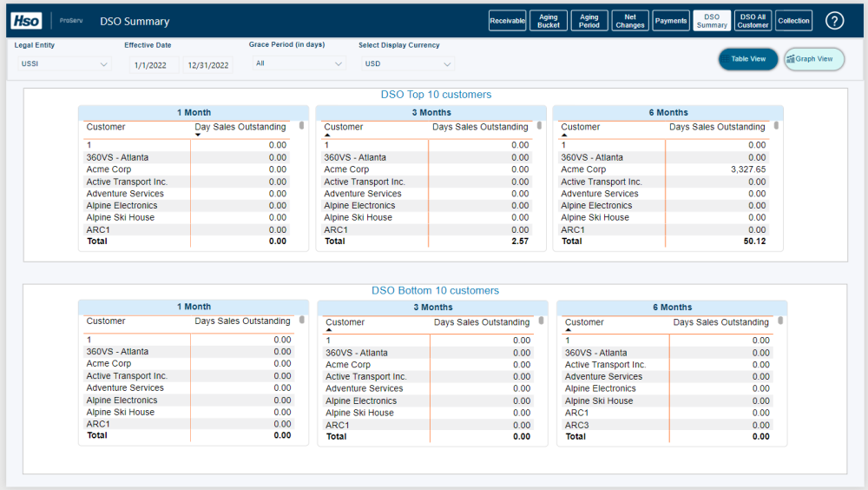Viewport: 868px width, 490px height.
Task: Open the Aging Bucket tab
Action: [x=549, y=21]
